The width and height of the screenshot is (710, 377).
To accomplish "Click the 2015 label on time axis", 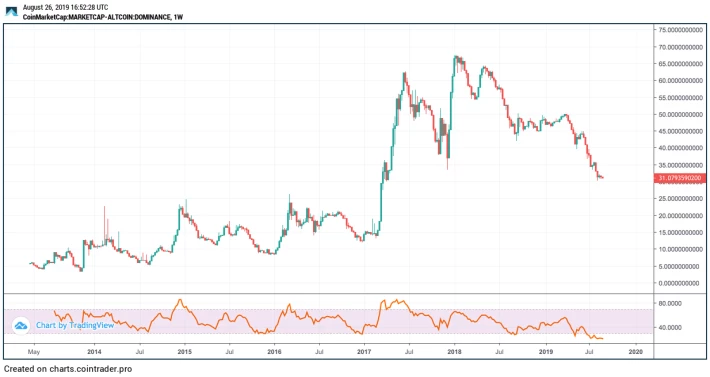I will (184, 352).
